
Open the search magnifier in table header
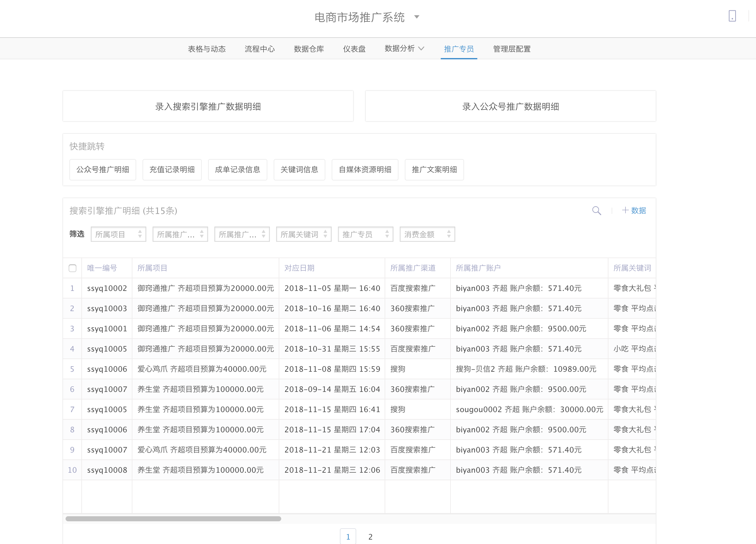tap(596, 210)
